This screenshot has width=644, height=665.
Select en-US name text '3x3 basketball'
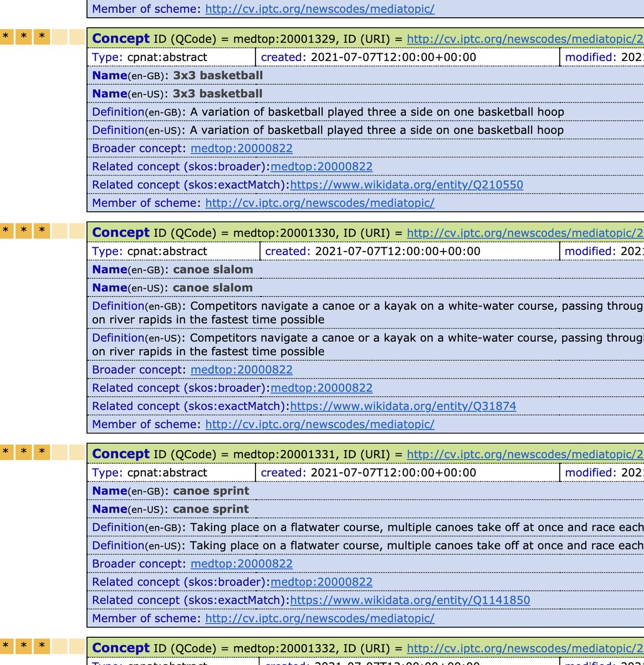218,94
